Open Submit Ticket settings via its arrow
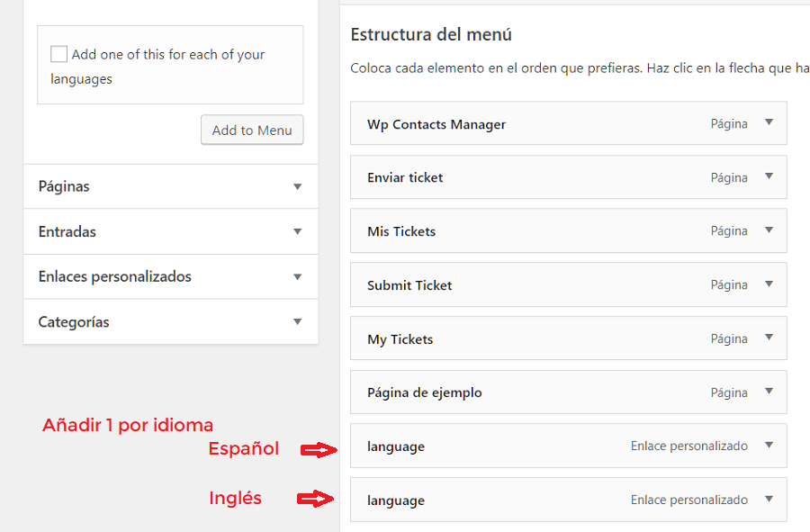Screen dimensions: 810x532 [x=769, y=284]
